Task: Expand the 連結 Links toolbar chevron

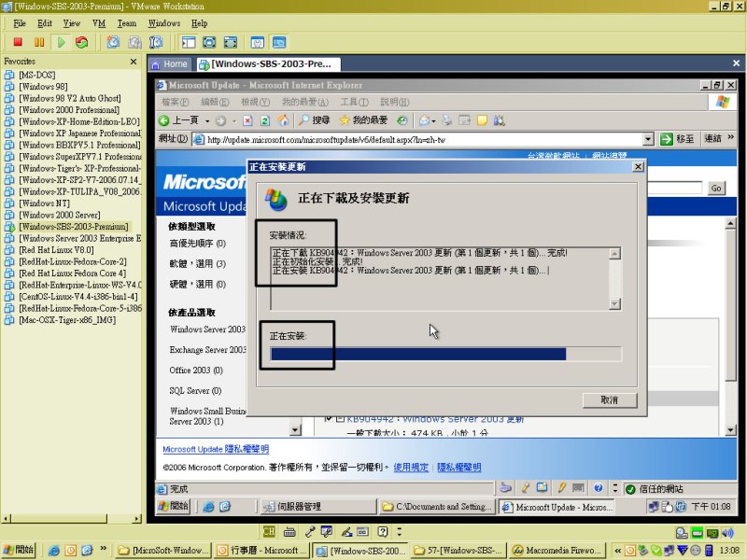Action: click(731, 138)
